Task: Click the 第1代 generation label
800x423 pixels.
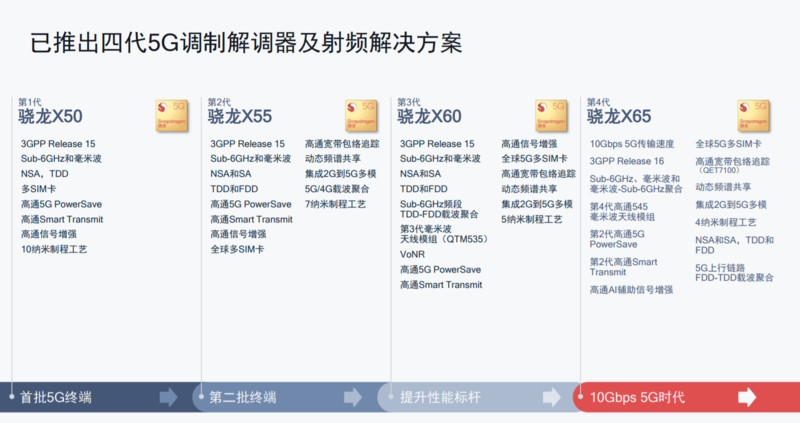Action: tap(30, 102)
